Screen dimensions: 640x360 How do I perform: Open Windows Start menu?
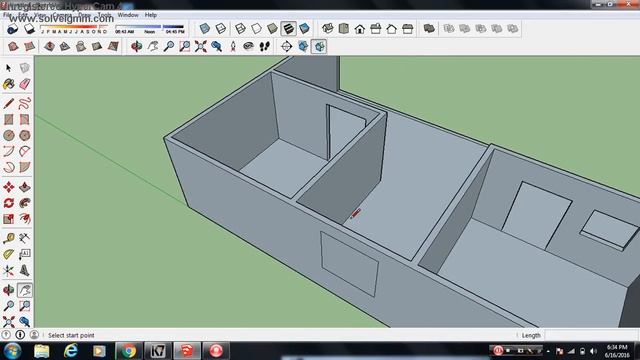pos(12,351)
